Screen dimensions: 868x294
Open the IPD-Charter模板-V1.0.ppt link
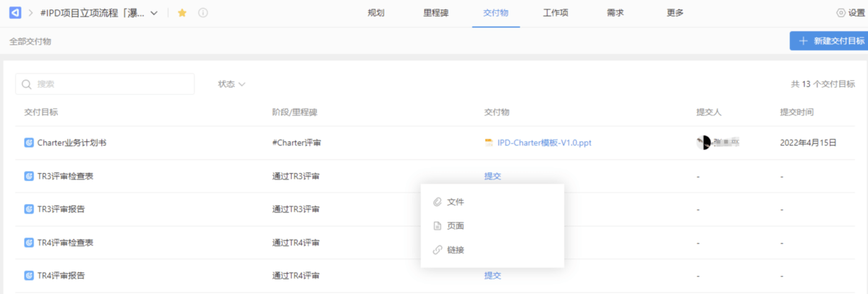[544, 143]
